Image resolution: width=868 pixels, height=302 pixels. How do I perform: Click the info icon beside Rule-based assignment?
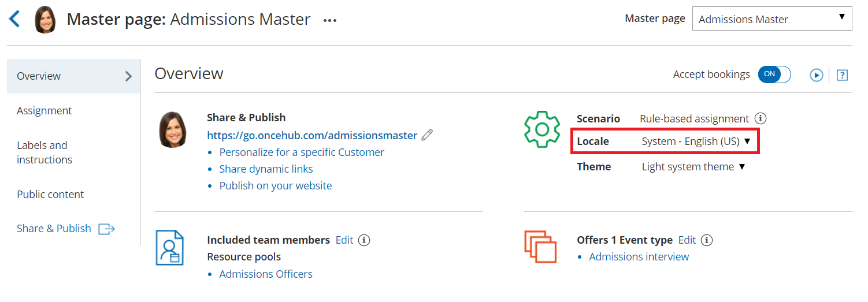(x=761, y=118)
